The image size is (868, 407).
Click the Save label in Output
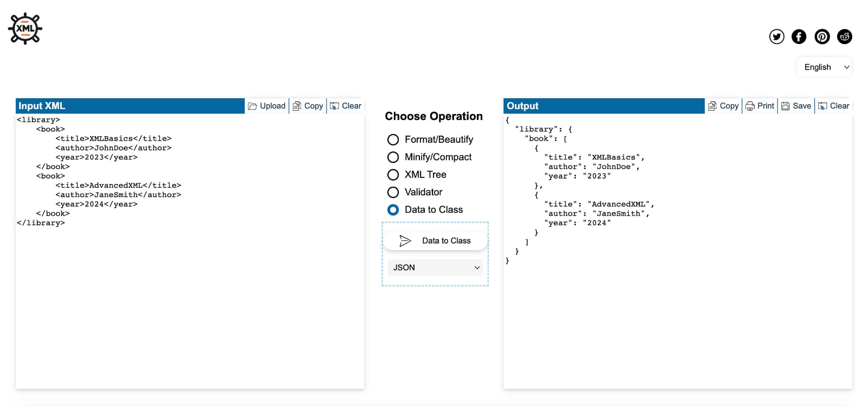click(x=802, y=106)
